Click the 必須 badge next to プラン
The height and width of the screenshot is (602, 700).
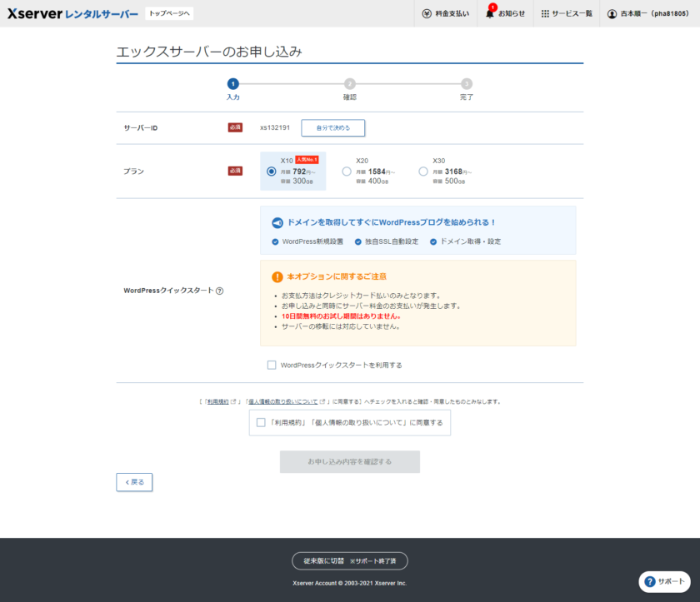[x=235, y=171]
